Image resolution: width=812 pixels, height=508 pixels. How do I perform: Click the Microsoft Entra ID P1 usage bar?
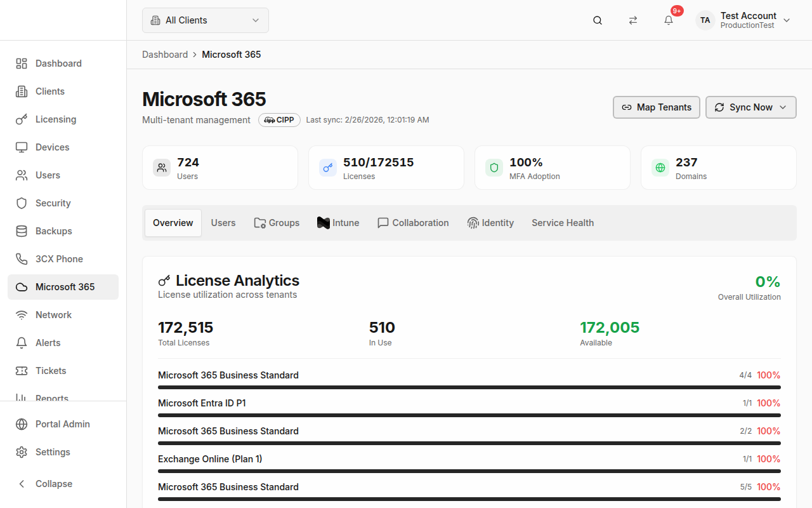coord(469,415)
